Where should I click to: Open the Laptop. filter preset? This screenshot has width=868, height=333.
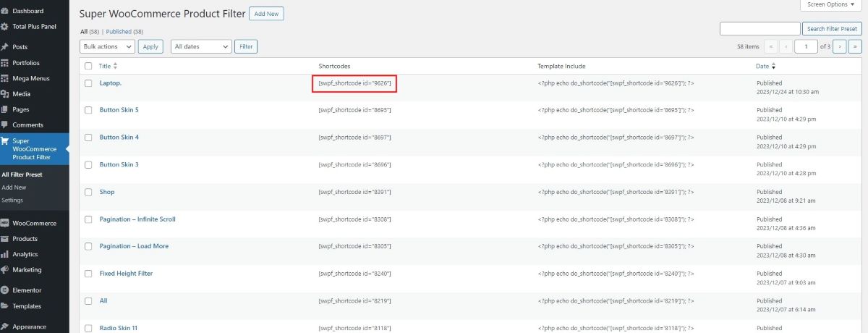coord(111,83)
